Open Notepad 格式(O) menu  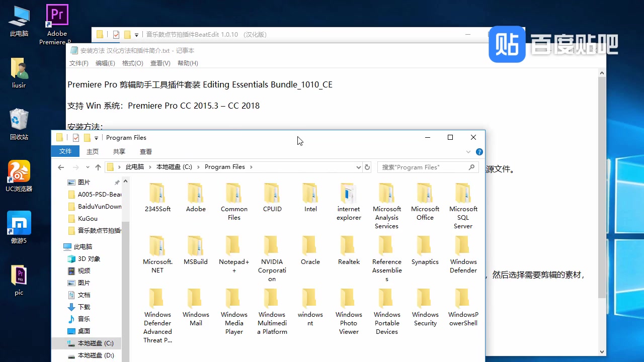click(x=133, y=63)
